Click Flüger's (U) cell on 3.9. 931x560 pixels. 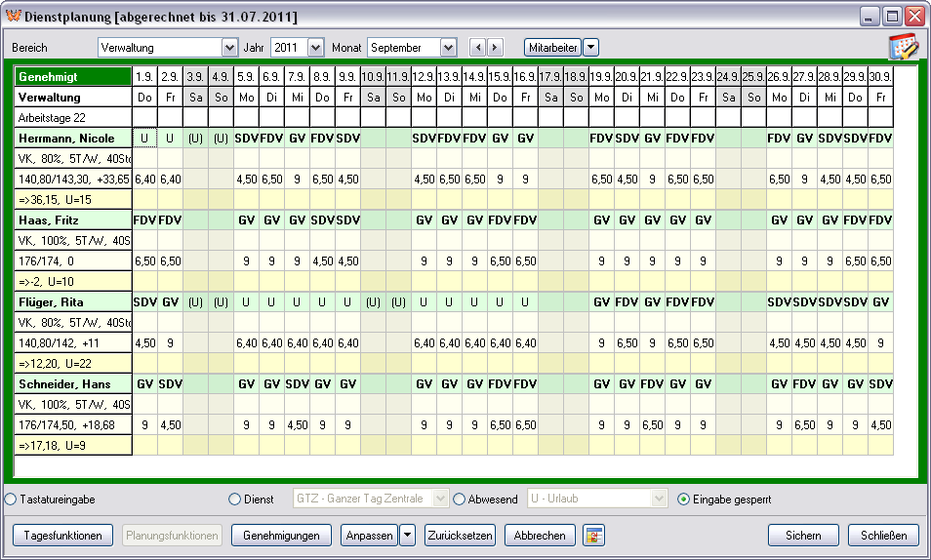[x=195, y=302]
